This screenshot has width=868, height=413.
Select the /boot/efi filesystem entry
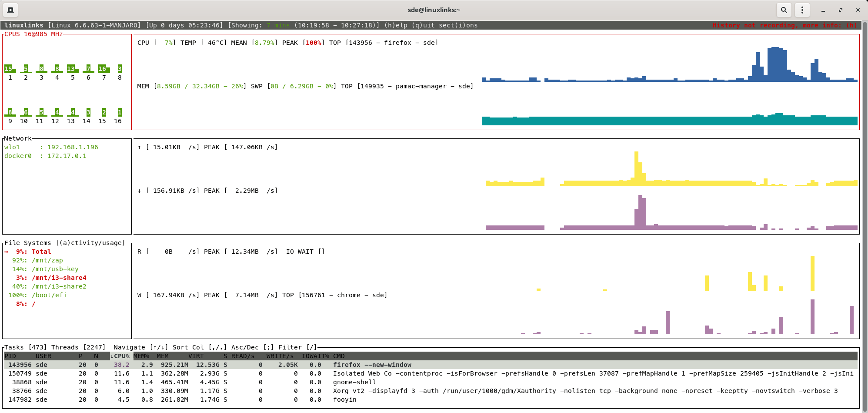[x=37, y=295]
